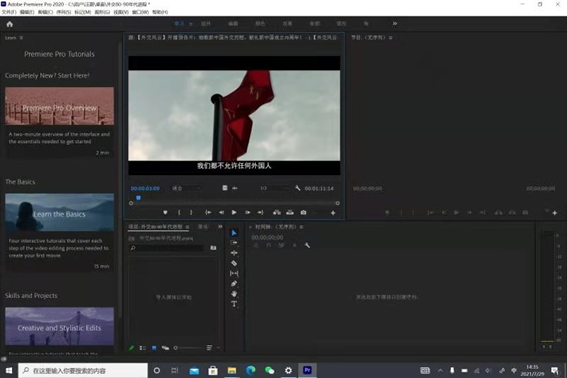Open the Edit (编辑) menu
This screenshot has width=567, height=378.
(x=27, y=12)
